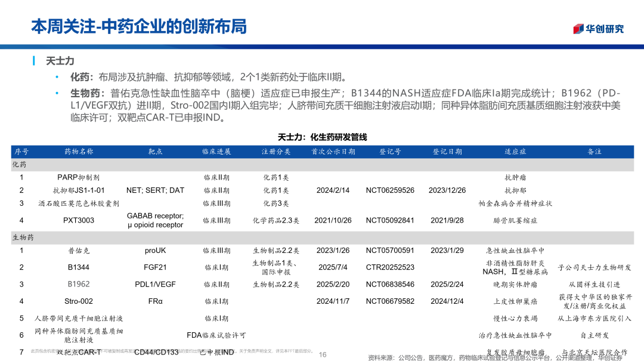The height and width of the screenshot is (361, 644).
Task: Select the 生物制品1类、国际申报 cell
Action: [x=276, y=267]
